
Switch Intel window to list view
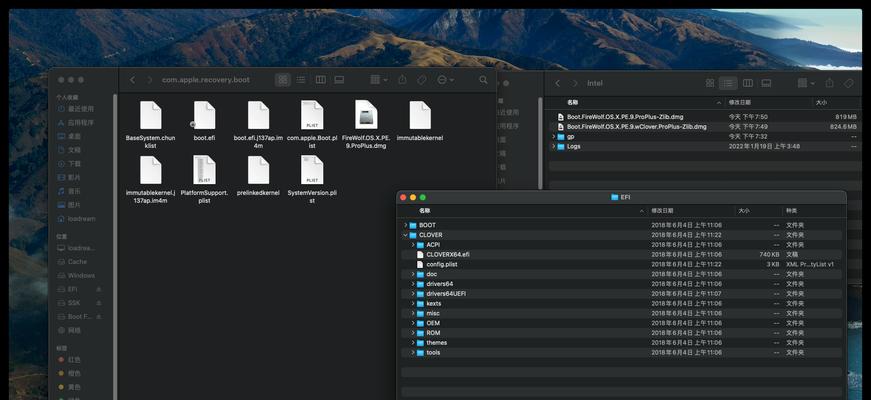(x=728, y=83)
